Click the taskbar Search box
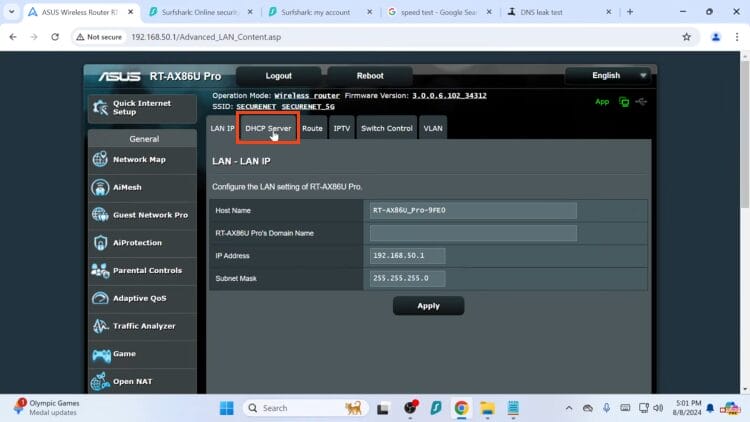This screenshot has width=750, height=422. pyautogui.click(x=305, y=408)
